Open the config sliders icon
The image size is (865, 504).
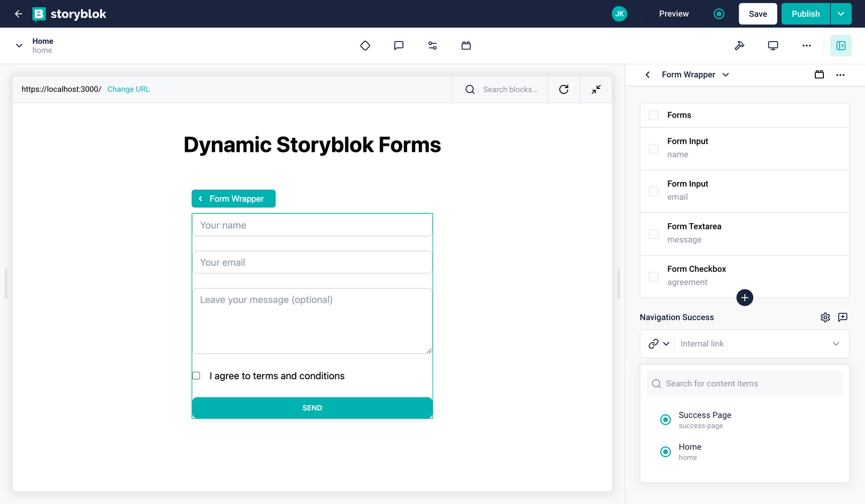[x=432, y=46]
